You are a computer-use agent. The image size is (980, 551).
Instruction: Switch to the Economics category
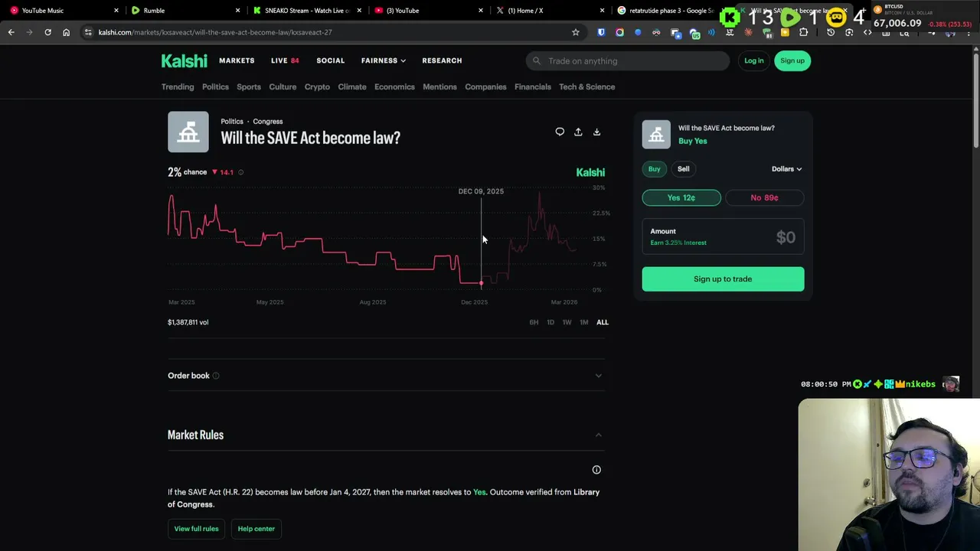[394, 86]
